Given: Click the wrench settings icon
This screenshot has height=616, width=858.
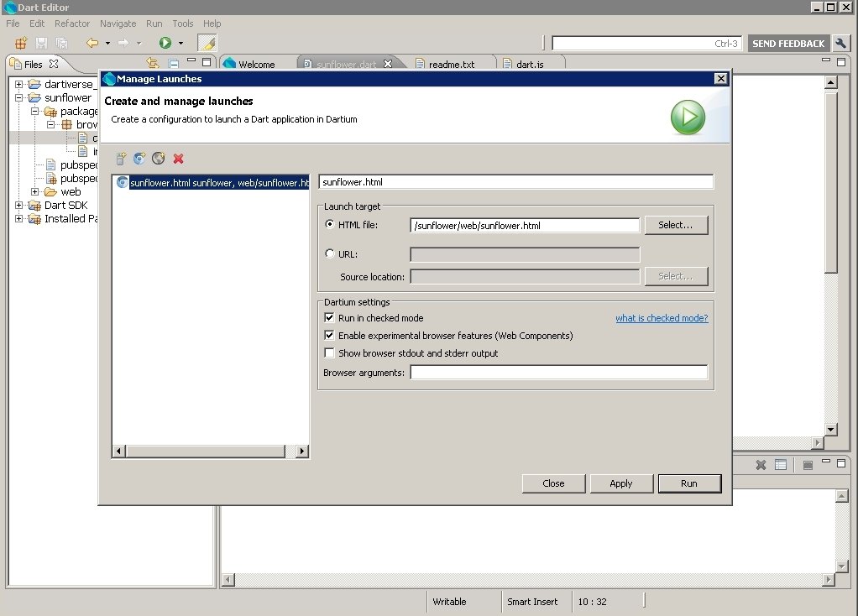Looking at the screenshot, I should click(x=840, y=43).
